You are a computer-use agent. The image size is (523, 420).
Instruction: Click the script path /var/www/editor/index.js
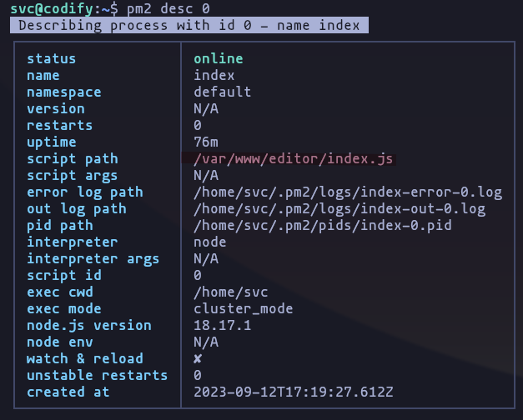[x=293, y=159]
